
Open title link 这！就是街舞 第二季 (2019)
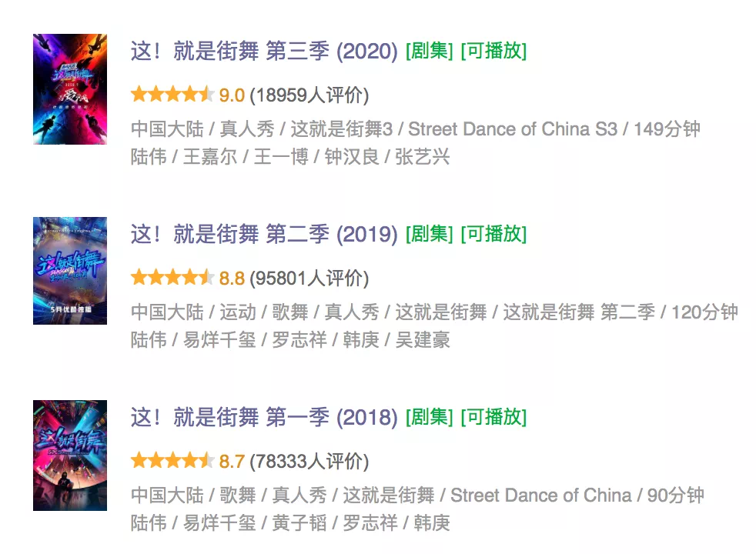tap(264, 234)
